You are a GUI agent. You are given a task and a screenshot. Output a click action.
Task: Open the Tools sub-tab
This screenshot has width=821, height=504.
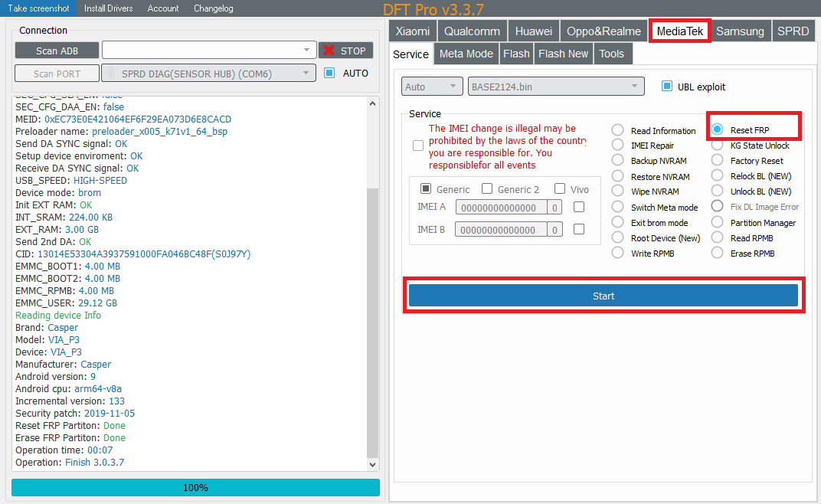(612, 54)
